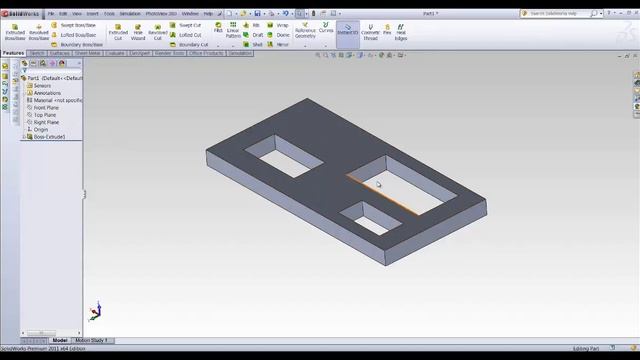Select the Boundary Cut tool
The width and height of the screenshot is (640, 360).
[189, 44]
